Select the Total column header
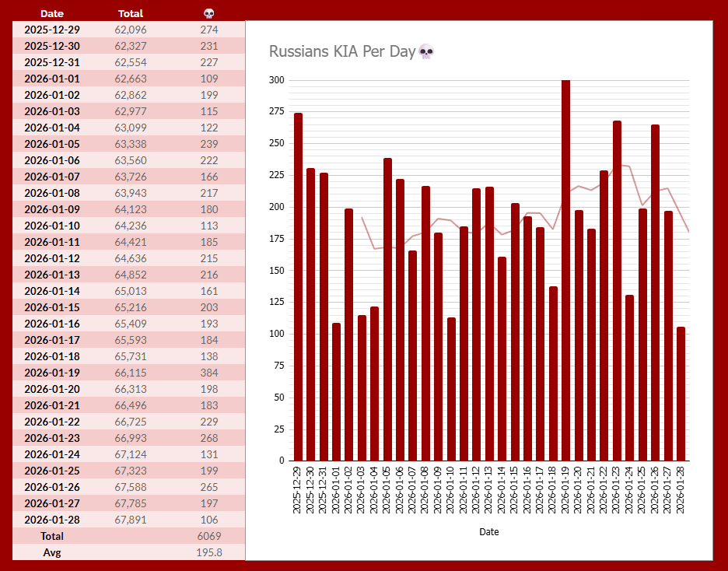Screen dimensions: 728x571 click(130, 13)
